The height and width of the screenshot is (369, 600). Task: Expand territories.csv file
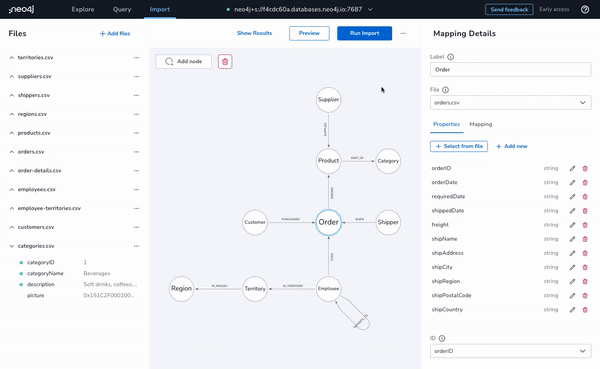click(x=11, y=58)
